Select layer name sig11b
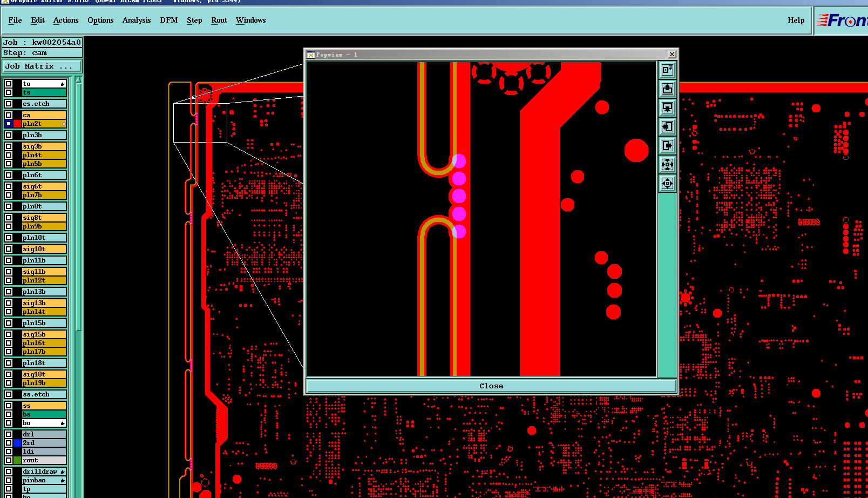This screenshot has height=498, width=868. 44,272
